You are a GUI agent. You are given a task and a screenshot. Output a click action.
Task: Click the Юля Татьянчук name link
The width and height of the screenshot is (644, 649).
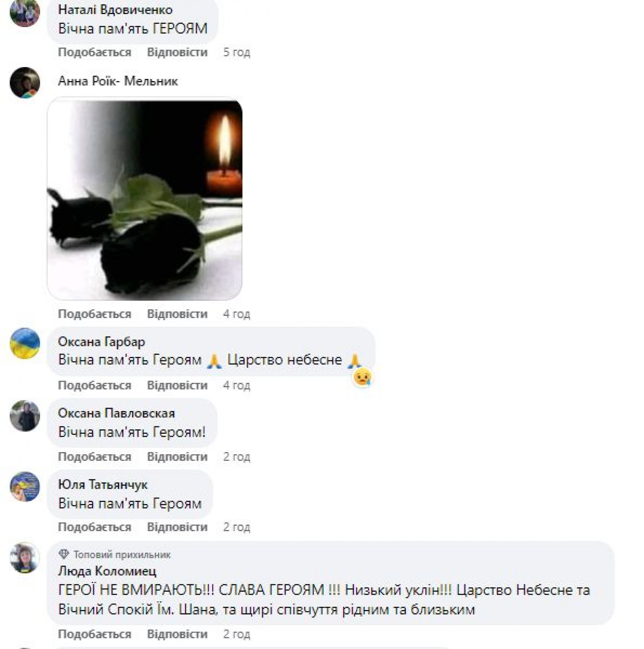click(x=103, y=484)
